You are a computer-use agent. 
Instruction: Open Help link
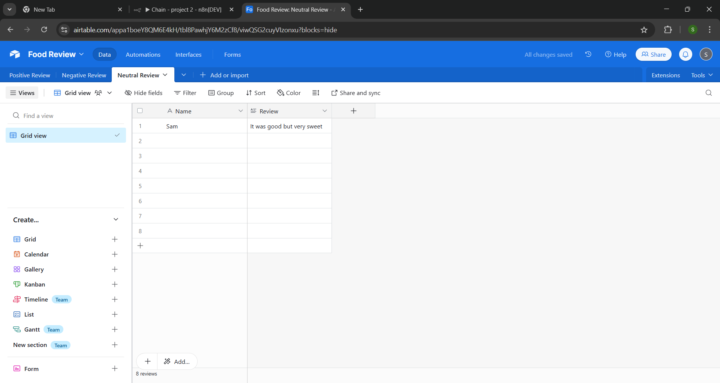tap(615, 54)
